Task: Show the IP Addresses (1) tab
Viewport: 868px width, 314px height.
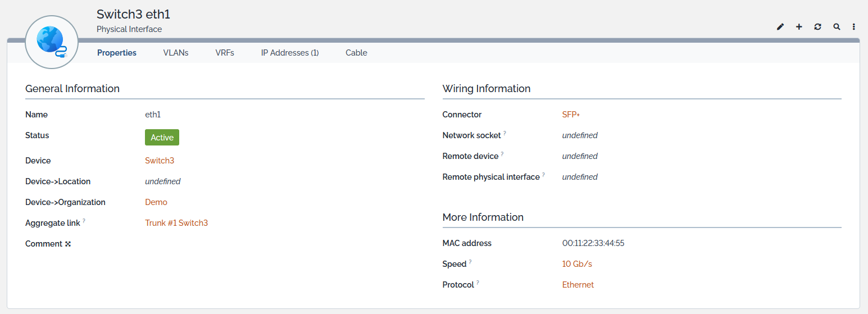Action: tap(290, 53)
